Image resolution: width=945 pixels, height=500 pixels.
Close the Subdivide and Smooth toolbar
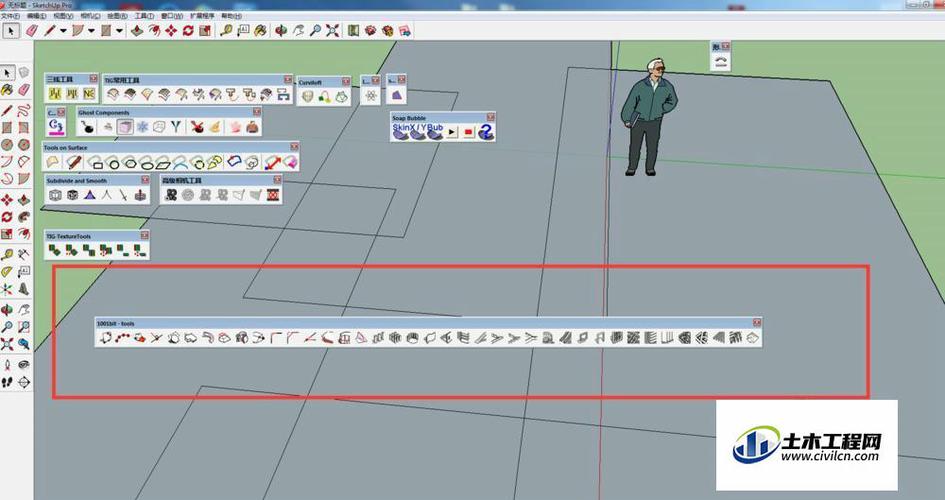point(145,180)
